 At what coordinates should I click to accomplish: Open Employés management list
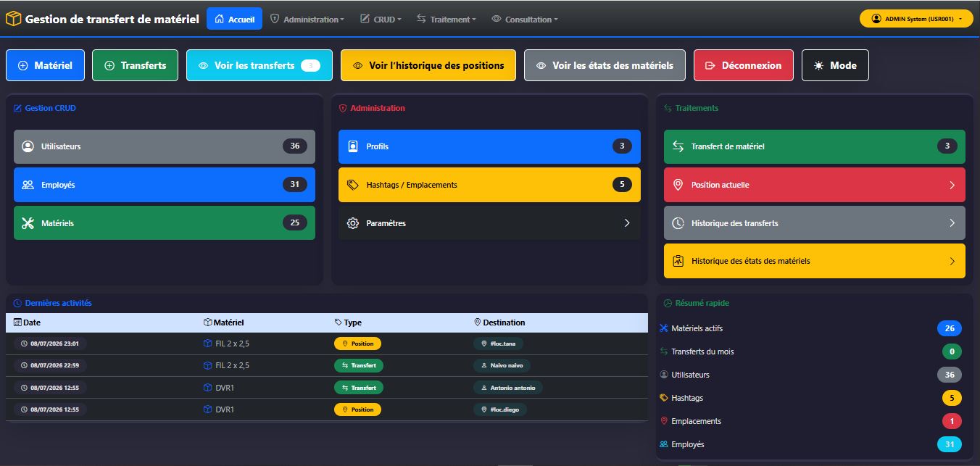coord(165,185)
